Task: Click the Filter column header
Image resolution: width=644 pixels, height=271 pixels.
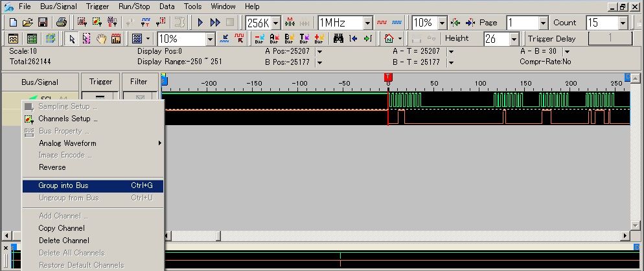Action: click(x=139, y=82)
